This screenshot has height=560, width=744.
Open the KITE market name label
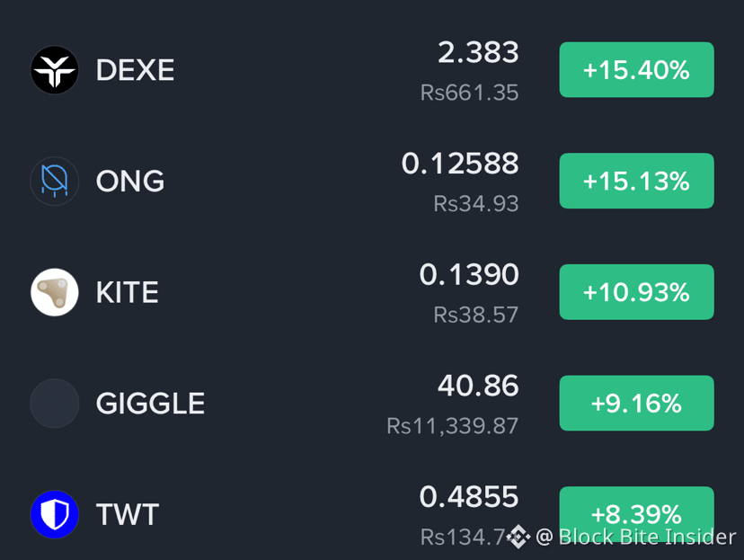point(128,292)
